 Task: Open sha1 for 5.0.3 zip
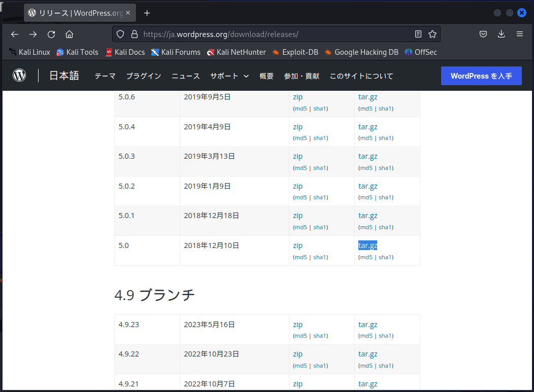[x=320, y=168]
